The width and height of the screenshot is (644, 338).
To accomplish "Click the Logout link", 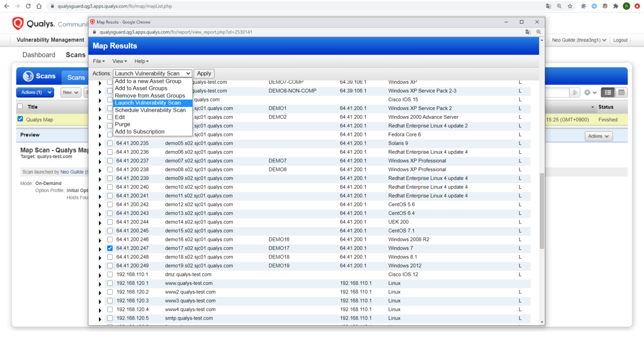I will [x=620, y=40].
